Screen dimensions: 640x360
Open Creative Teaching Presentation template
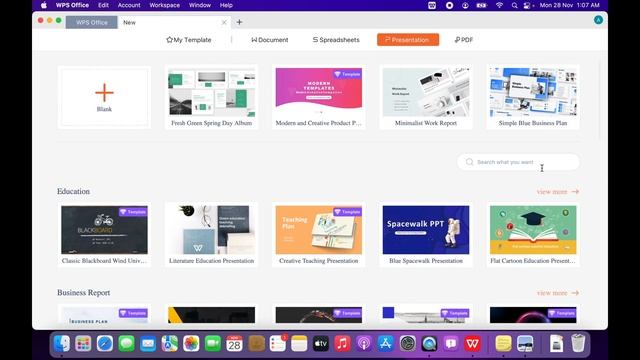click(318, 235)
